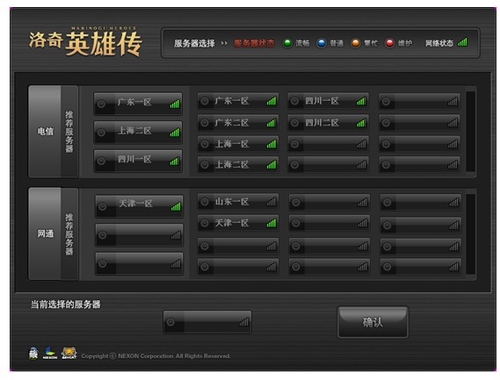Click the third footer logo beside Nexon
Viewport: 500px width, 380px height.
click(x=69, y=353)
